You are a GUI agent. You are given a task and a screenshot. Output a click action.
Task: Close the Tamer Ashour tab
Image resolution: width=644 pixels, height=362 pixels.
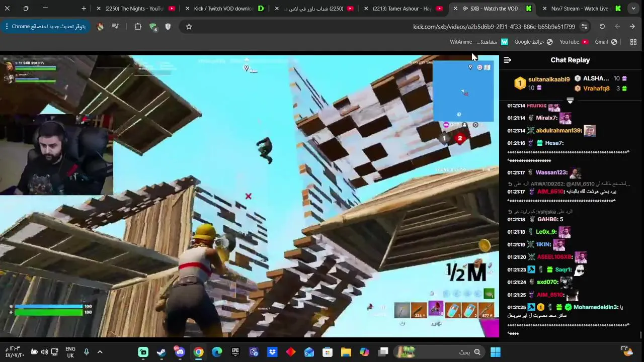[x=366, y=9]
